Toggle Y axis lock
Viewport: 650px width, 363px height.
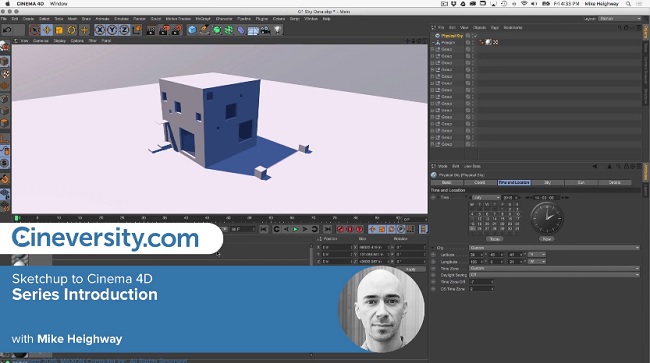tap(112, 30)
